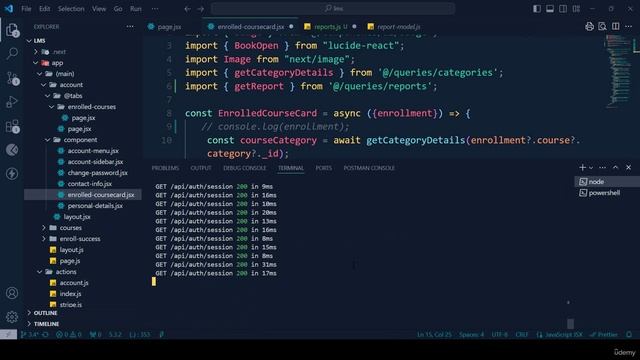
Task: Click the split editor right icon
Action: pos(616,27)
